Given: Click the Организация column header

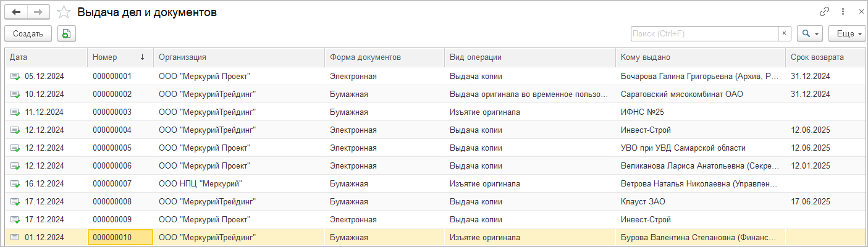Looking at the screenshot, I should coord(238,57).
